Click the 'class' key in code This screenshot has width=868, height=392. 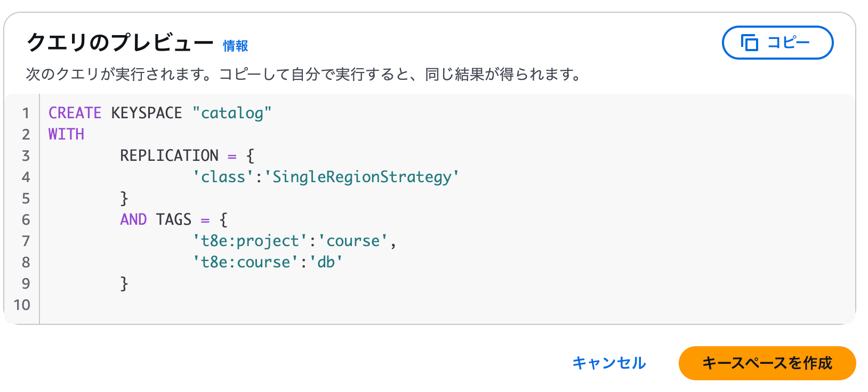[223, 177]
